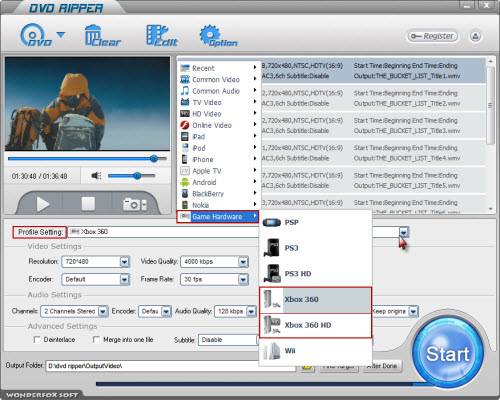Choose the iPad category
The width and height of the screenshot is (500, 400).
click(x=218, y=136)
